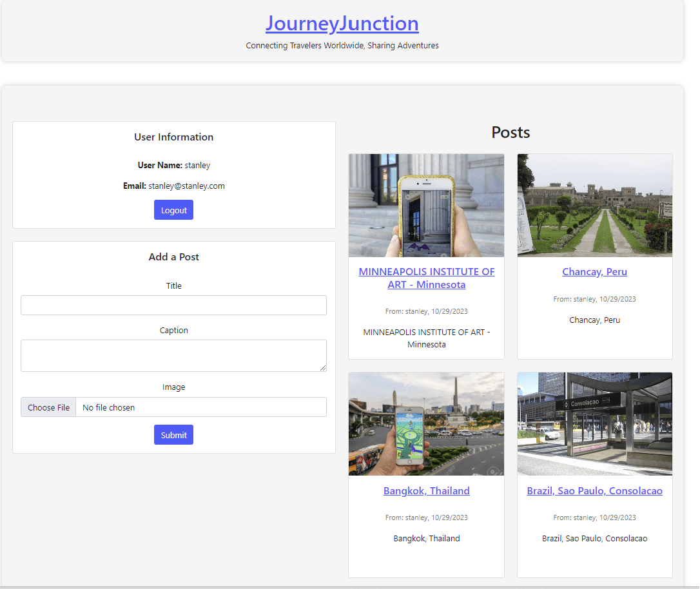Click into the Caption text area
The height and width of the screenshot is (589, 700).
click(x=173, y=356)
